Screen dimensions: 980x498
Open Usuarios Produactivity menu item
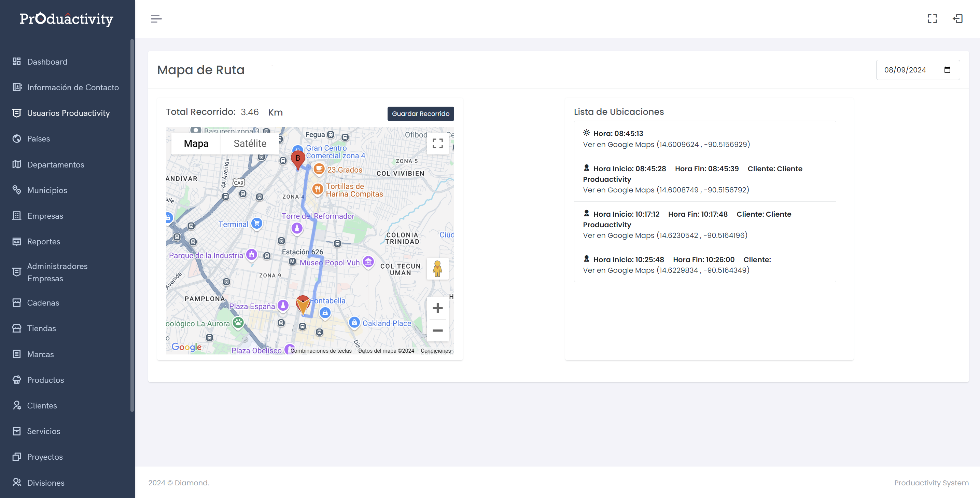(69, 113)
